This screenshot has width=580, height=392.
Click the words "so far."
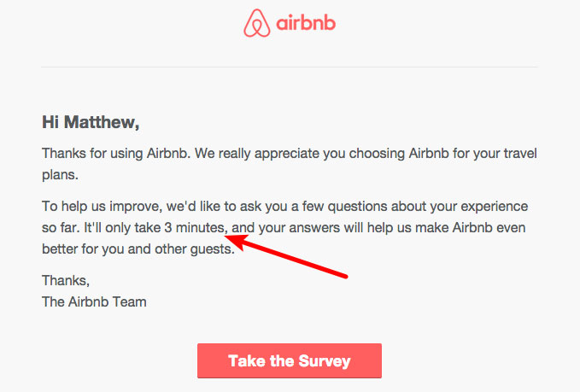click(62, 229)
